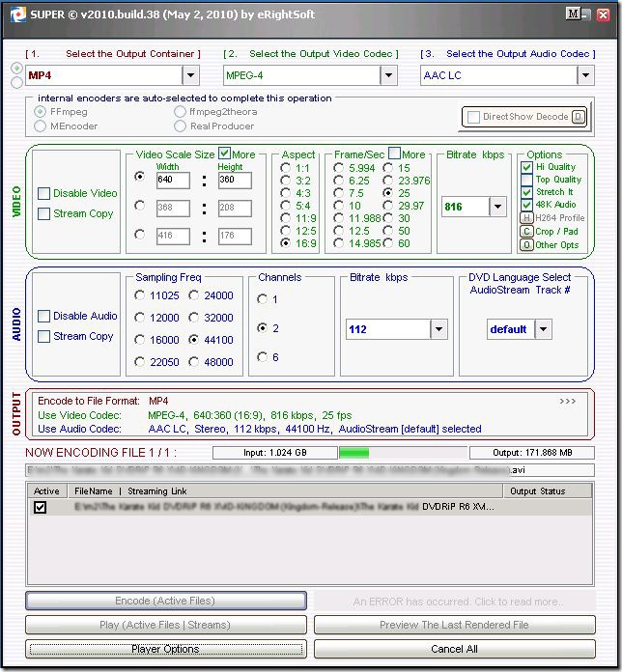Choose 48000 sampling frequency

(x=194, y=362)
